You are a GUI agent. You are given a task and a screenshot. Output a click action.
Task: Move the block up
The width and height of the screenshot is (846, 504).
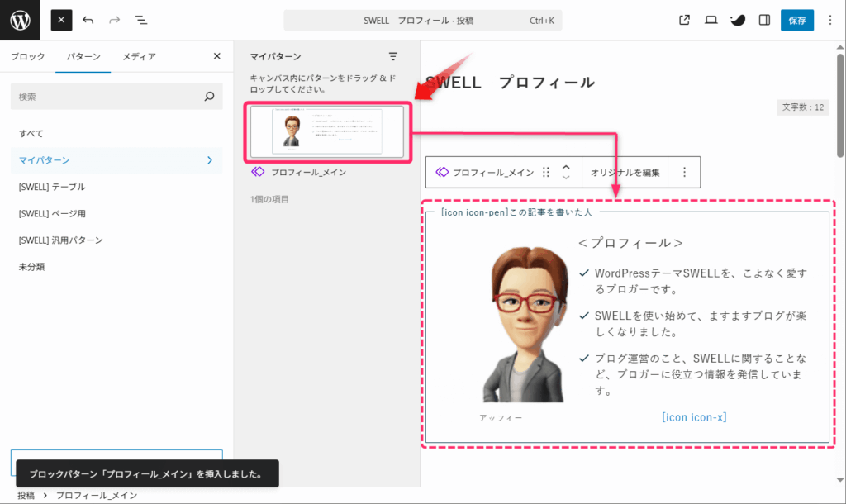(x=566, y=167)
